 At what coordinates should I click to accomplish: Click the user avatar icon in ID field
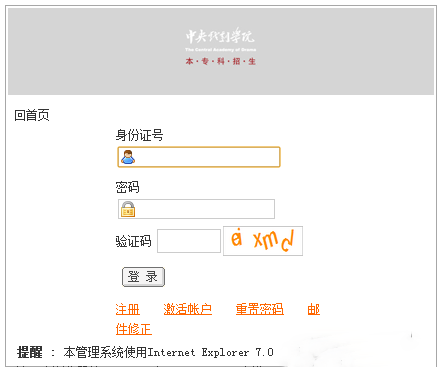[x=128, y=157]
